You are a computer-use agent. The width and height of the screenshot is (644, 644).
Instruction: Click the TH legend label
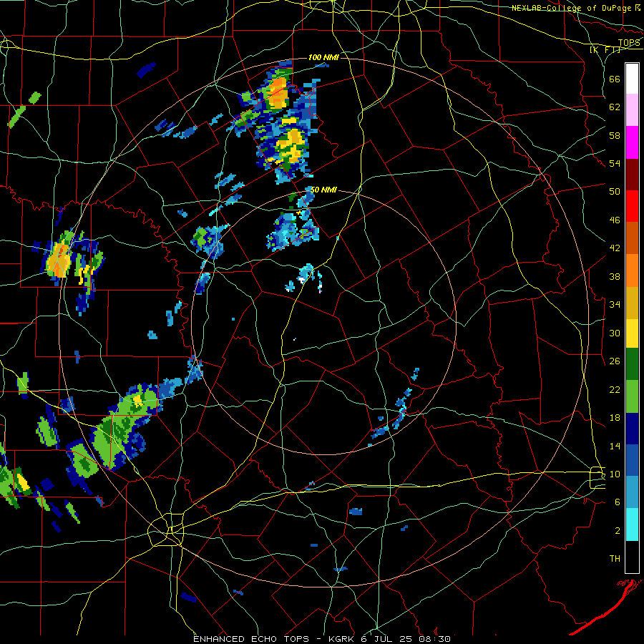[615, 559]
